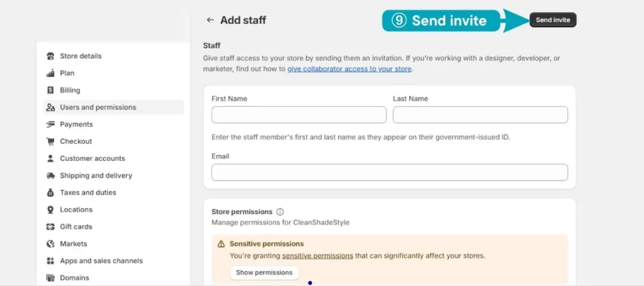Click the Store permissions info icon
The width and height of the screenshot is (644, 286).
tap(280, 212)
